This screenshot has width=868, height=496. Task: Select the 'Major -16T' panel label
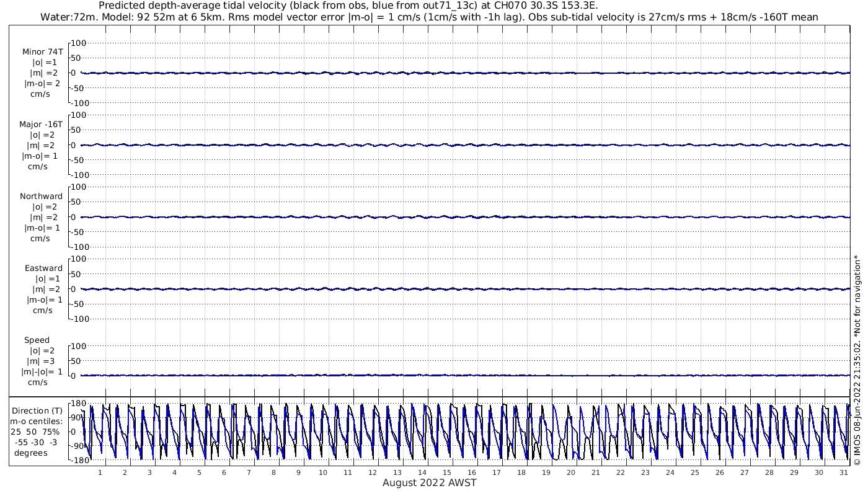pyautogui.click(x=41, y=124)
